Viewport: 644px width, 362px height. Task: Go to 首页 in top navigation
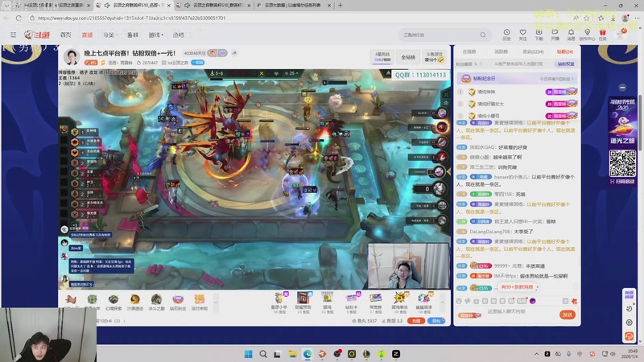(x=65, y=35)
